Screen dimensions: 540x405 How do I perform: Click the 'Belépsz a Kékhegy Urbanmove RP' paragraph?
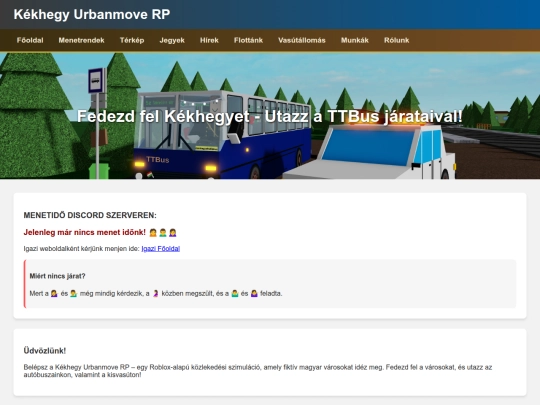point(258,371)
